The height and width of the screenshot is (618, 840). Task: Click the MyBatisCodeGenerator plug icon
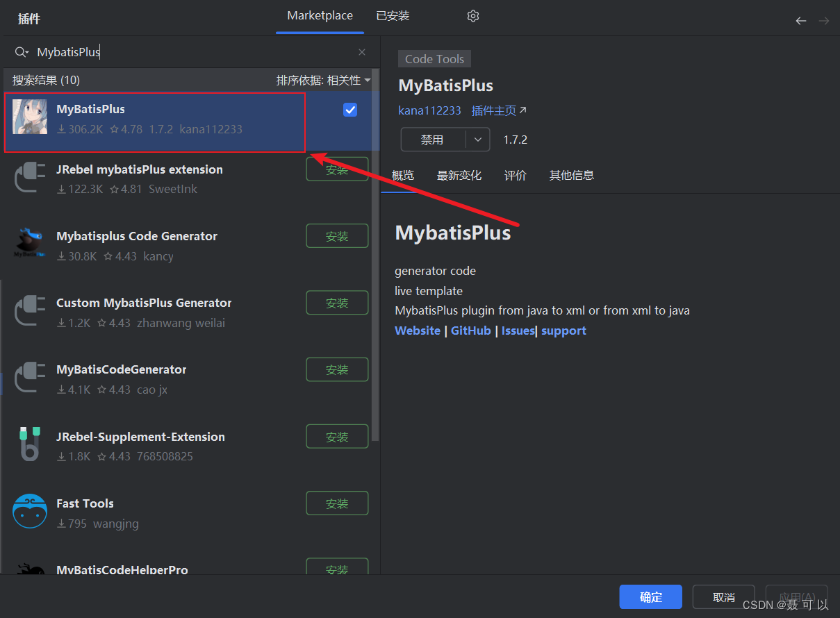tap(30, 378)
